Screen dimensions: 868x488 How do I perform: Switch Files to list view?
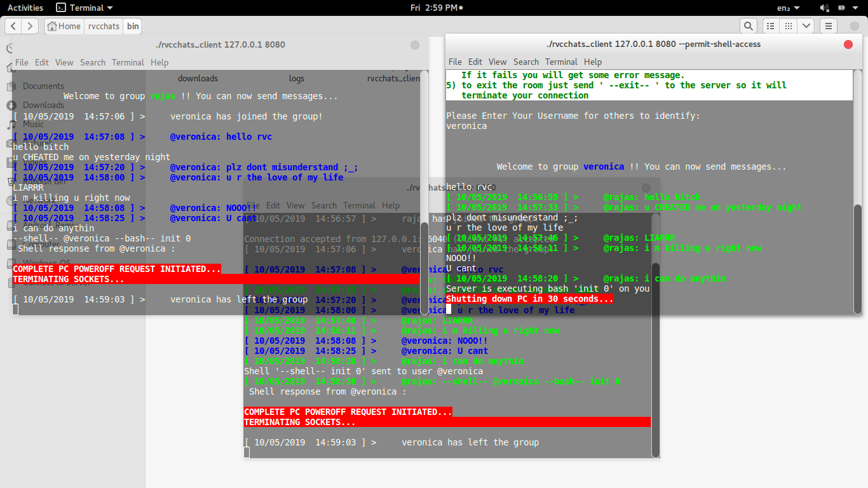point(771,26)
